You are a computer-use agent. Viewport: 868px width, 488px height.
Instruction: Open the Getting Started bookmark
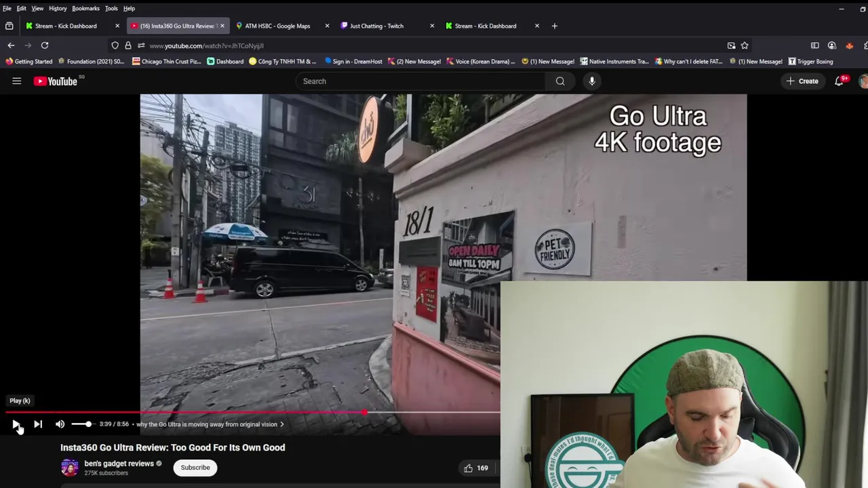coord(29,62)
